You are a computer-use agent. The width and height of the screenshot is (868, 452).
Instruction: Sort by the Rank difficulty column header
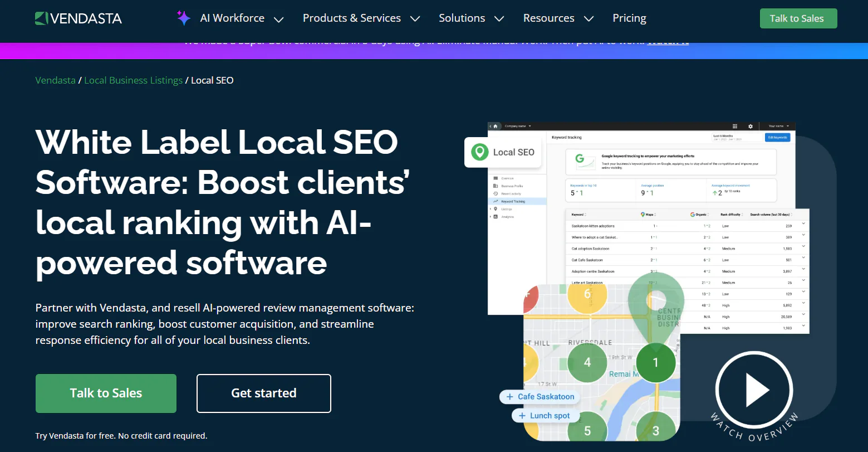click(x=731, y=215)
